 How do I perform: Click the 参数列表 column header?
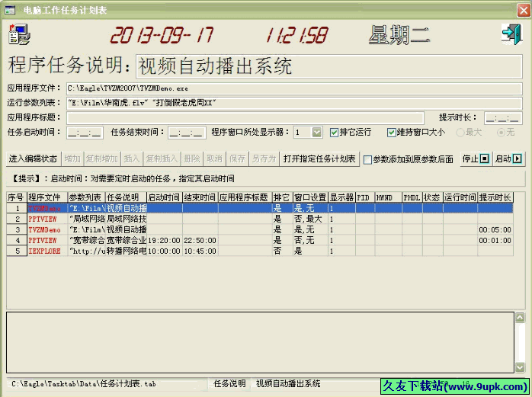point(87,197)
